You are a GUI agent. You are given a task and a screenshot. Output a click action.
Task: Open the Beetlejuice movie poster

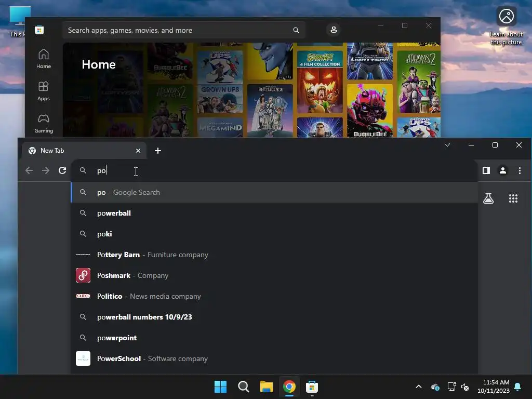click(270, 110)
